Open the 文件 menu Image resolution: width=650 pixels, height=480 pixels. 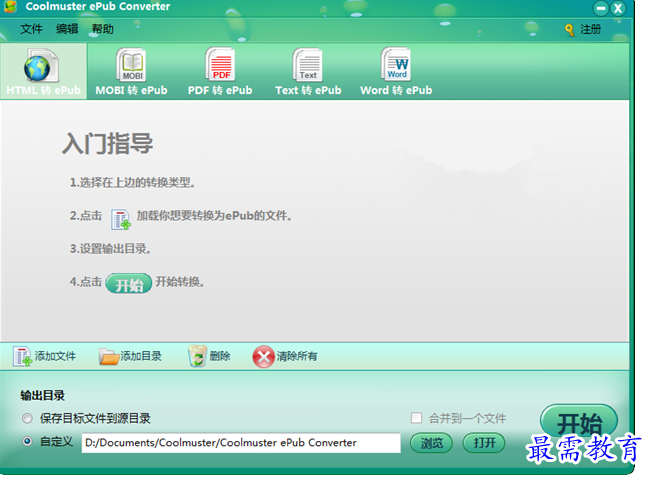click(x=32, y=29)
